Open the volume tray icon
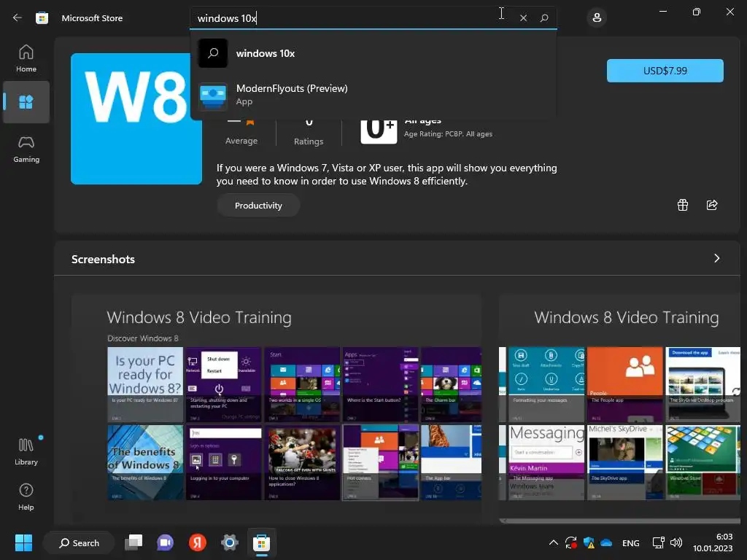 [x=676, y=542]
